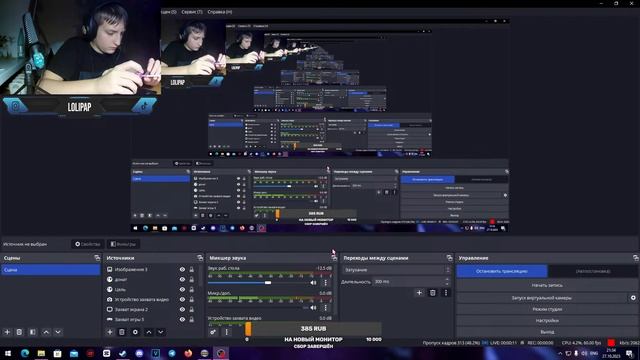Move source down arrow in Sources panel
The image size is (640, 360).
pos(161,332)
